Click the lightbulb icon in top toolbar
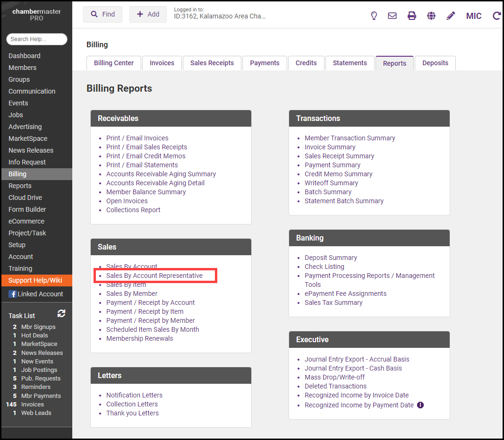Screen dimensions: 504x440 [x=374, y=16]
